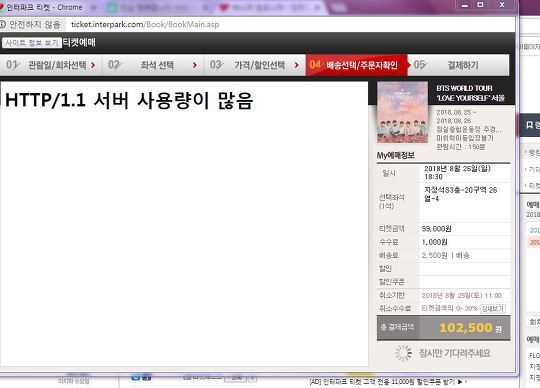Image resolution: width=540 pixels, height=388 pixels.
Task: Click the 99,000원 ticket price value
Action: point(436,229)
